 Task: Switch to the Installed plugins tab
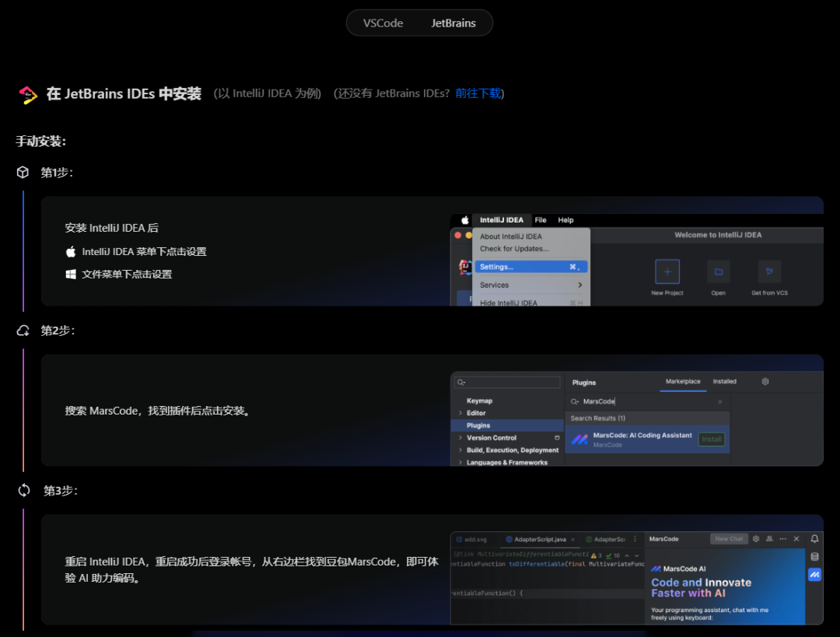[724, 381]
